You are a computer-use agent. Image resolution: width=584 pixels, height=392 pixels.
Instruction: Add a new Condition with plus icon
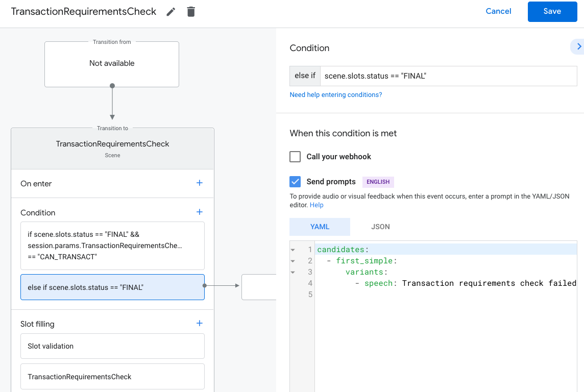(x=200, y=212)
